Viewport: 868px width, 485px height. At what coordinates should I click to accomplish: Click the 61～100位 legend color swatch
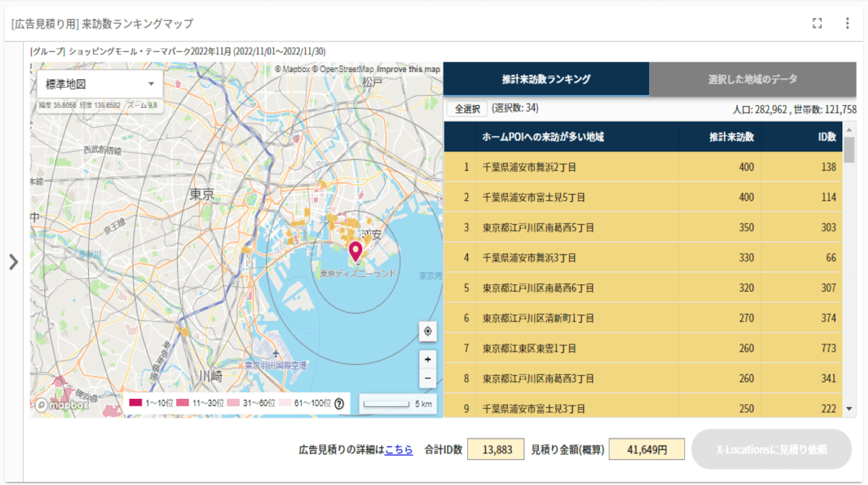point(285,404)
